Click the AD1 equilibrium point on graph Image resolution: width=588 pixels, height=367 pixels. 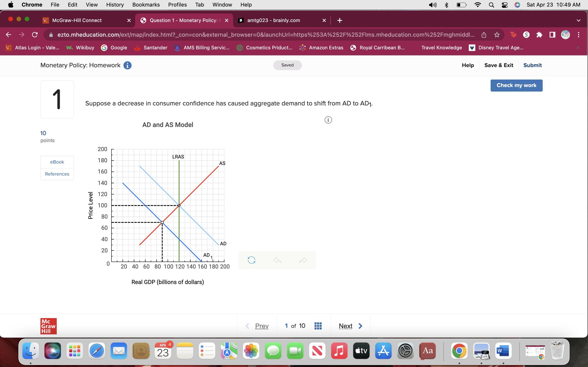[162, 222]
